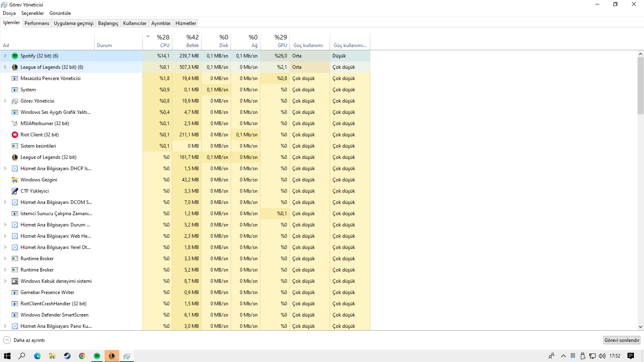Screen dimensions: 644x362
Task: Open the volume control in the system tray
Action: (x=602, y=356)
